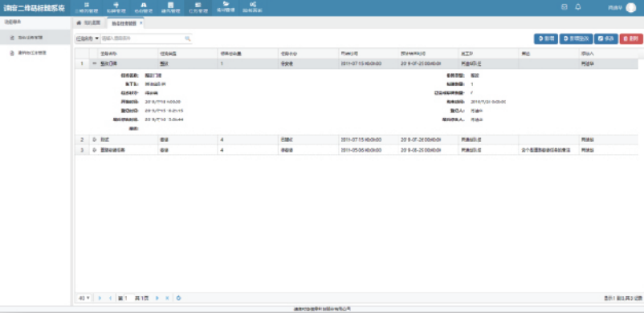
Task: Open the page size dropdown showing 40
Action: pyautogui.click(x=84, y=299)
